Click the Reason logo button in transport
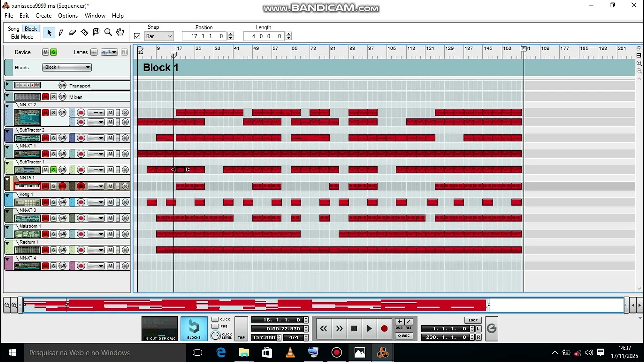Screen dimensions: 644x362 pos(491,329)
